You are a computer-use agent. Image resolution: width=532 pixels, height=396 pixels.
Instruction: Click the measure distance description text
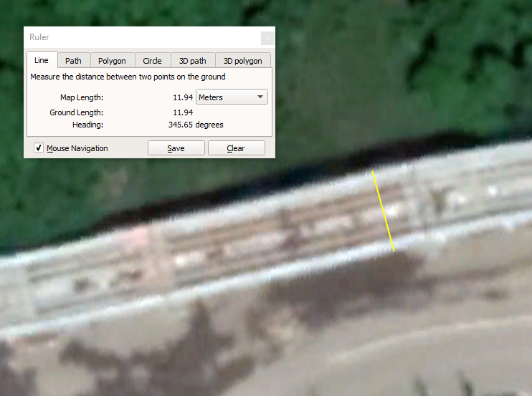coord(128,77)
